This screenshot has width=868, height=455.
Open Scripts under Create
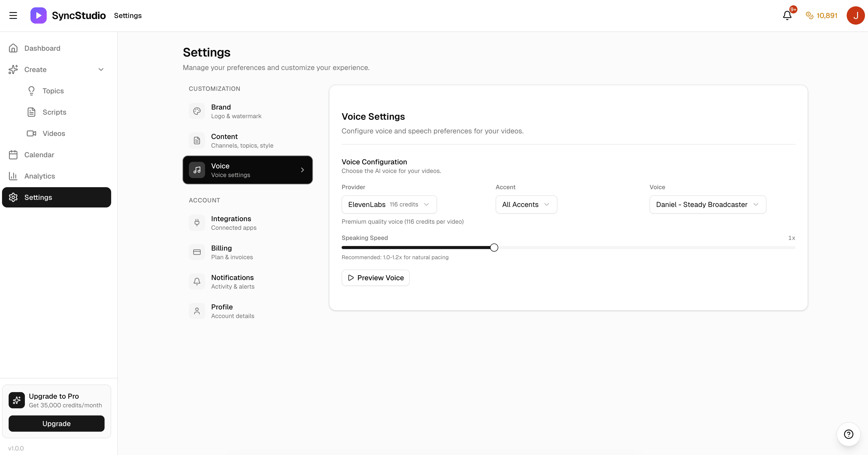(x=54, y=112)
